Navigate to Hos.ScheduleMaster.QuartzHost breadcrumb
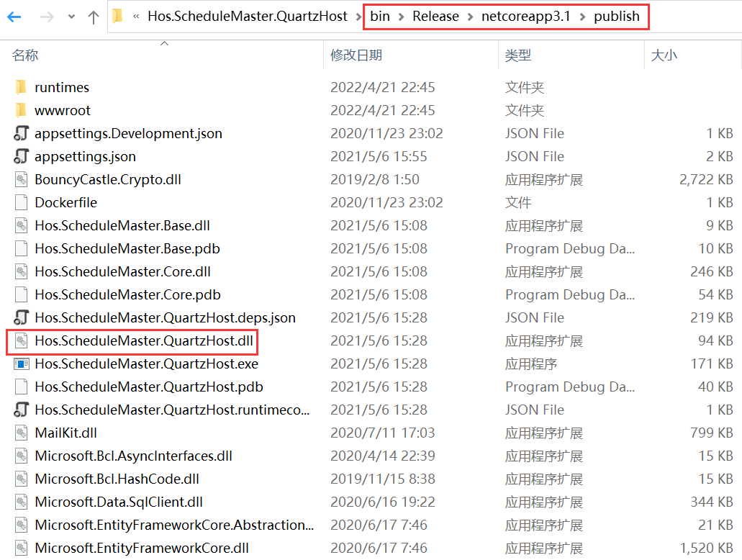The width and height of the screenshot is (742, 560). coord(248,16)
